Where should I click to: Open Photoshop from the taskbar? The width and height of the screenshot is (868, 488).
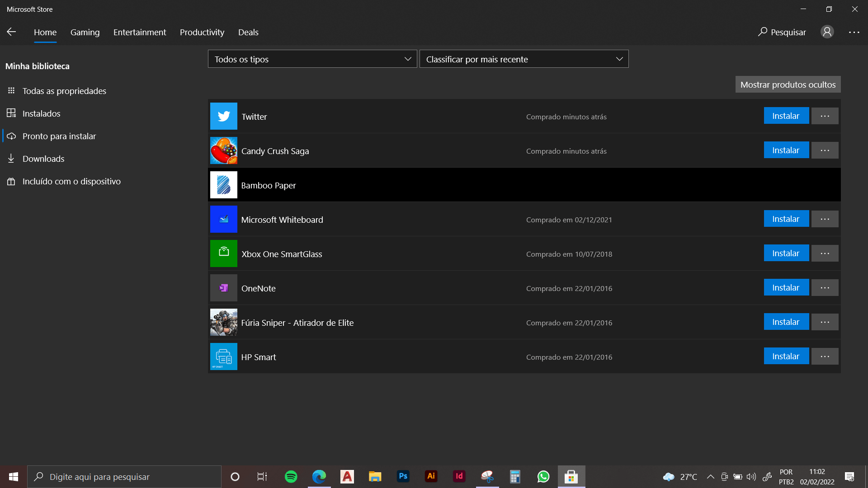tap(403, 477)
